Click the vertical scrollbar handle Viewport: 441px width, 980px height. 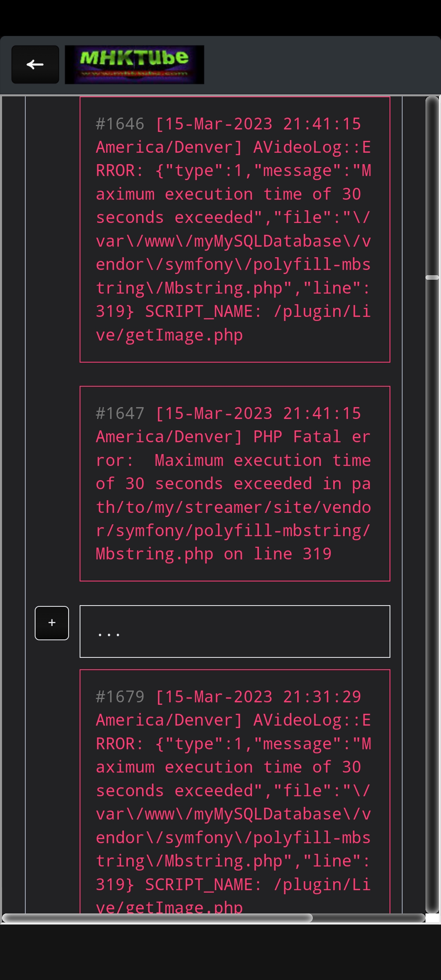click(x=431, y=278)
